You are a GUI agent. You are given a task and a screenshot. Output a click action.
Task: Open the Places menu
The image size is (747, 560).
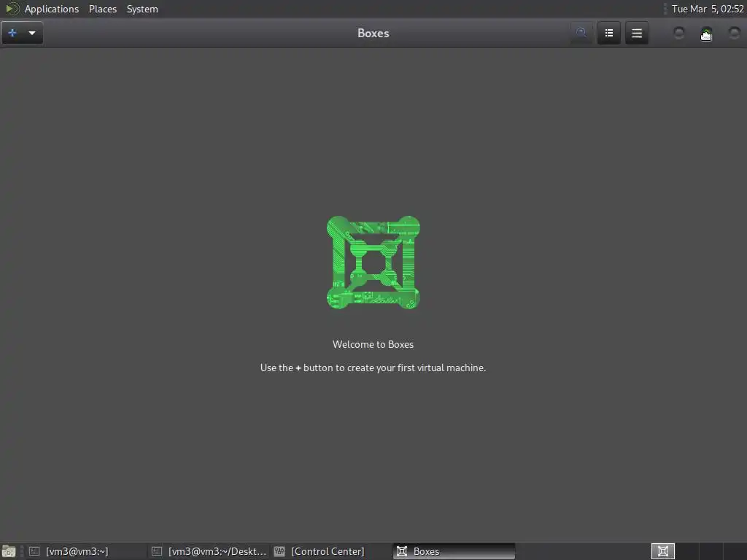tap(102, 9)
